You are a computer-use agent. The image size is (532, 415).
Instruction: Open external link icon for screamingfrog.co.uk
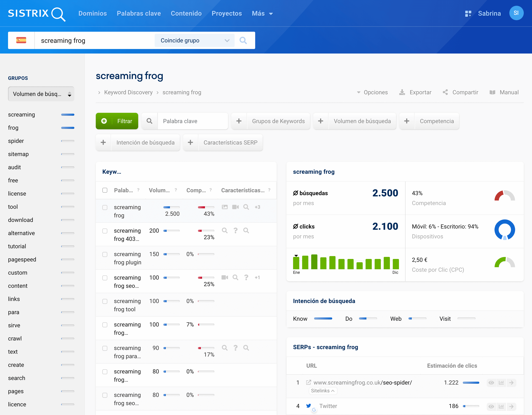[308, 382]
